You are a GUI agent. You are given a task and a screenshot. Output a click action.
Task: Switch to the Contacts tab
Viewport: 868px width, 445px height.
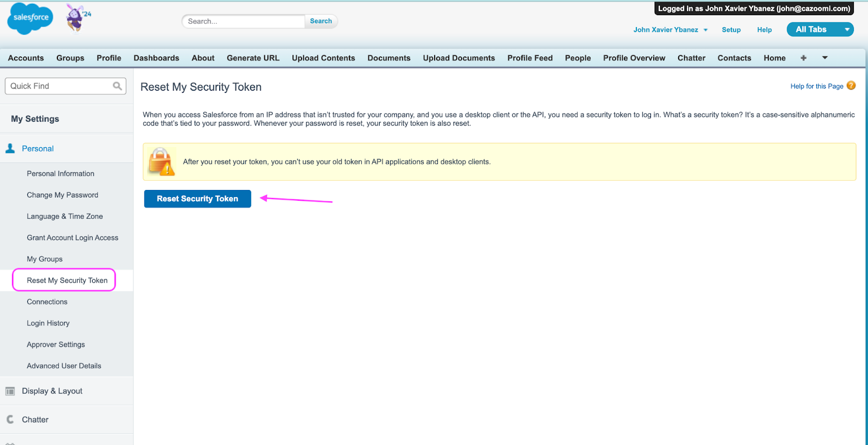[x=735, y=58]
